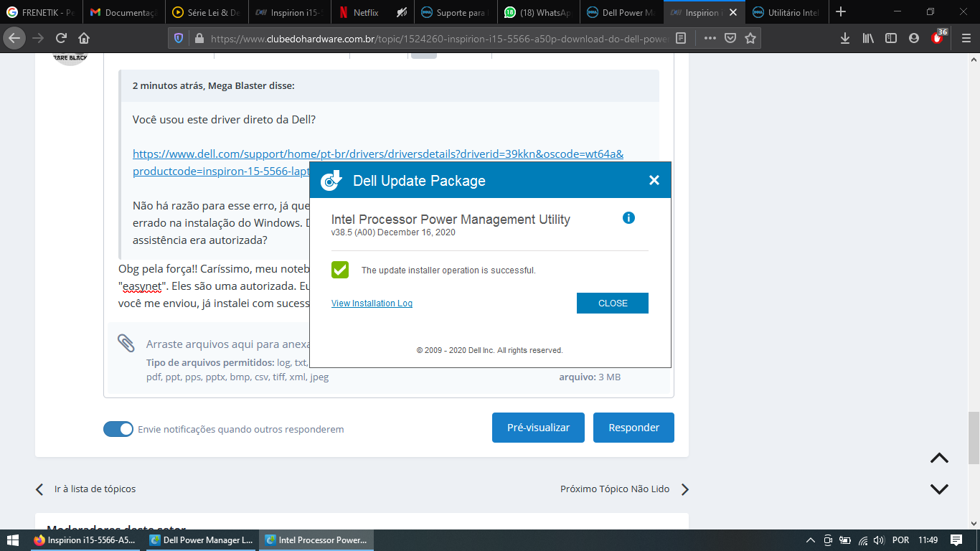The width and height of the screenshot is (980, 551).
Task: Open Firefox downloads panel
Action: point(845,38)
